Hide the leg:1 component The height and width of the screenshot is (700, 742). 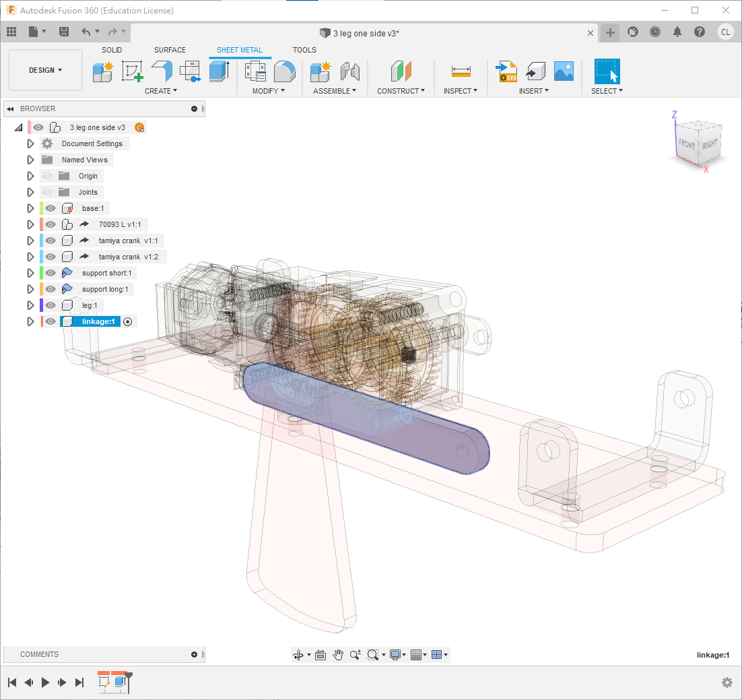[50, 305]
